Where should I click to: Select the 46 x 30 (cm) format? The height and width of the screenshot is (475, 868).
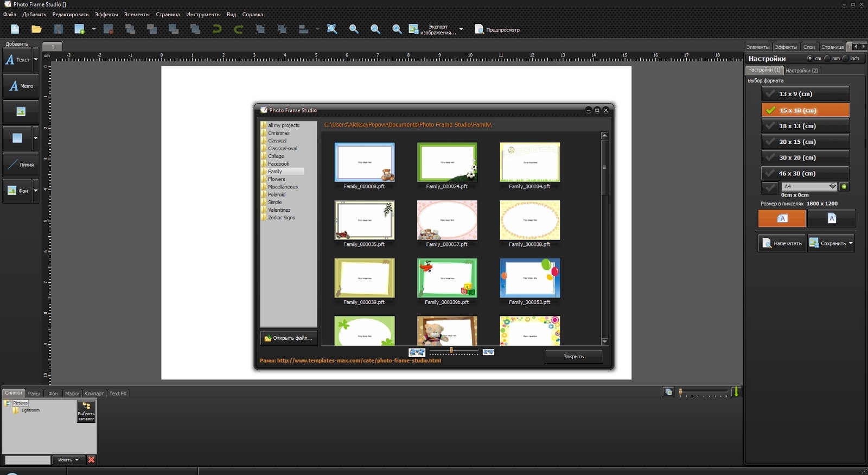pyautogui.click(x=806, y=173)
